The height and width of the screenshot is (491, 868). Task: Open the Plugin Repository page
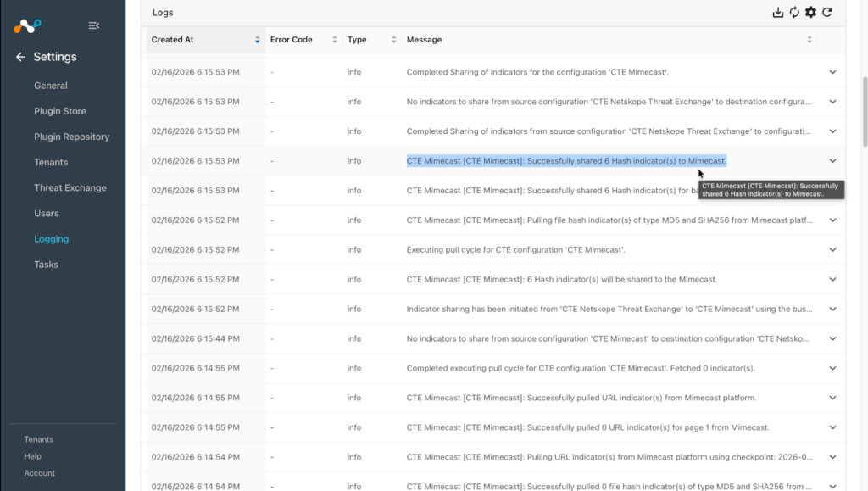coord(72,137)
